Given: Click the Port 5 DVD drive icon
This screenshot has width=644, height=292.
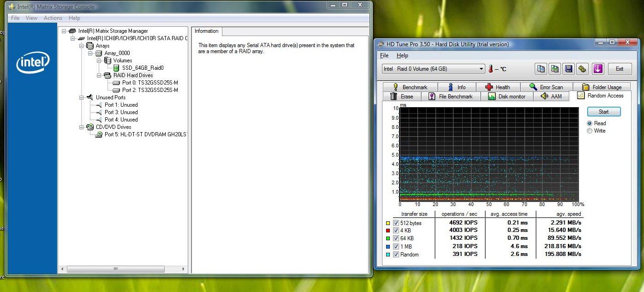Looking at the screenshot, I should [x=99, y=134].
